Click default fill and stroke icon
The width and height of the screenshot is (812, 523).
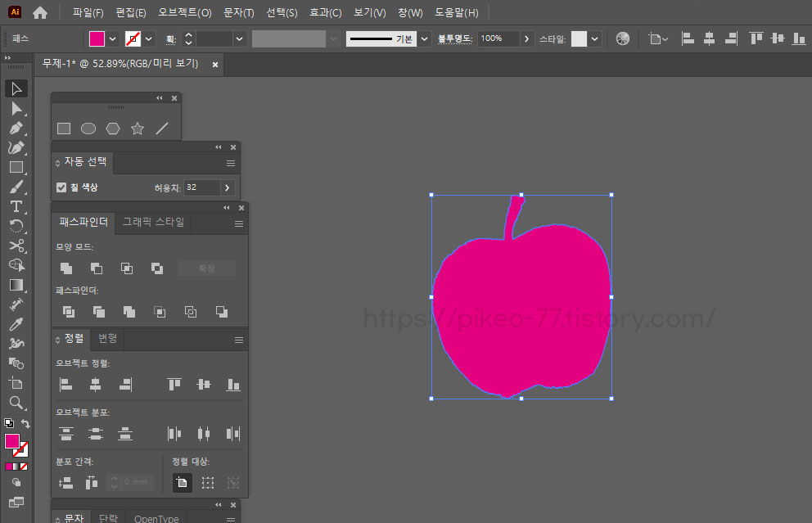[x=9, y=423]
